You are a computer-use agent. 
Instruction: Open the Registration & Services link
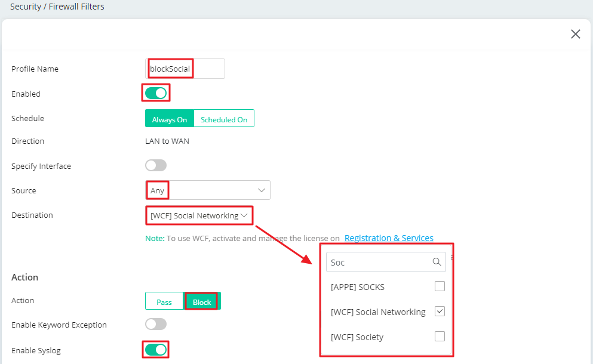point(389,238)
